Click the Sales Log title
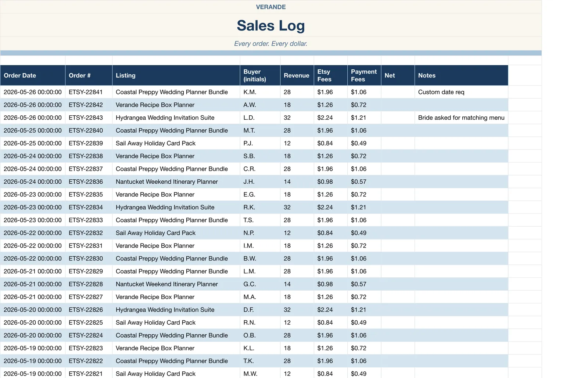 point(271,25)
